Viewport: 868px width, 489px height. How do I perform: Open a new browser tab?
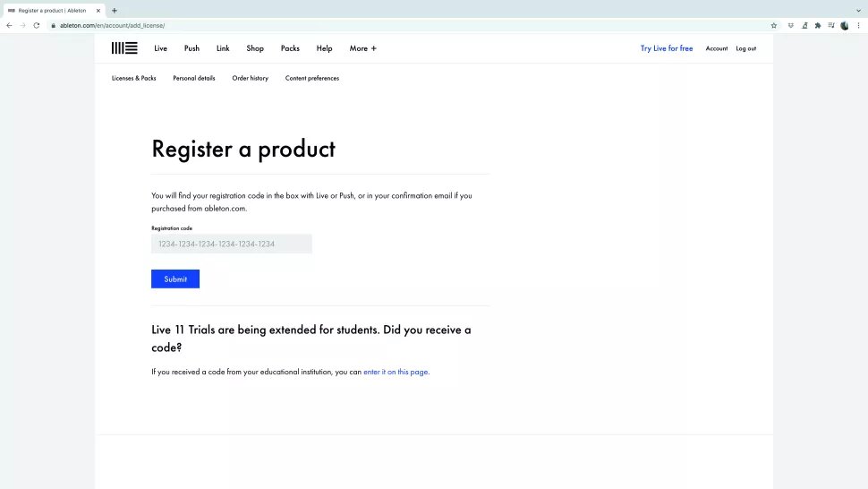115,10
